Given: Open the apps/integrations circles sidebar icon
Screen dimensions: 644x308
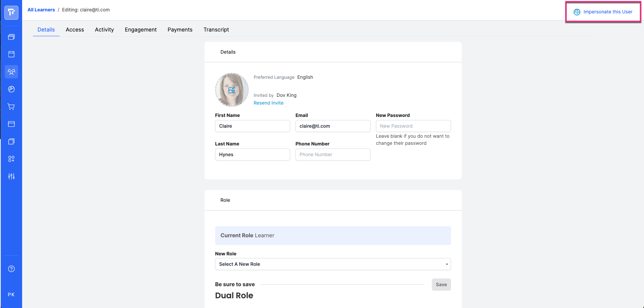Looking at the screenshot, I should click(x=11, y=159).
